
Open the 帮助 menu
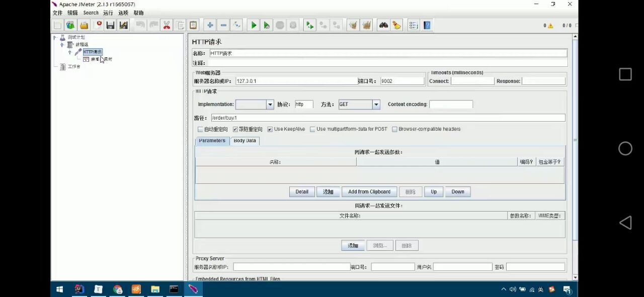click(x=138, y=13)
